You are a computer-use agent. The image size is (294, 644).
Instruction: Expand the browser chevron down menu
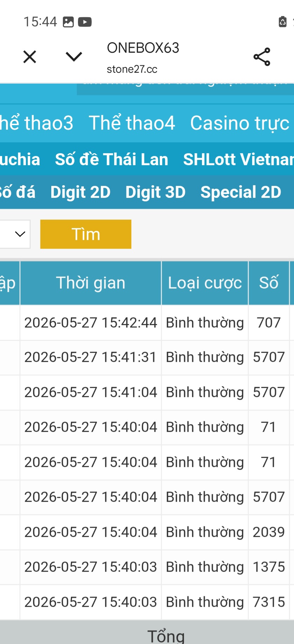(74, 57)
